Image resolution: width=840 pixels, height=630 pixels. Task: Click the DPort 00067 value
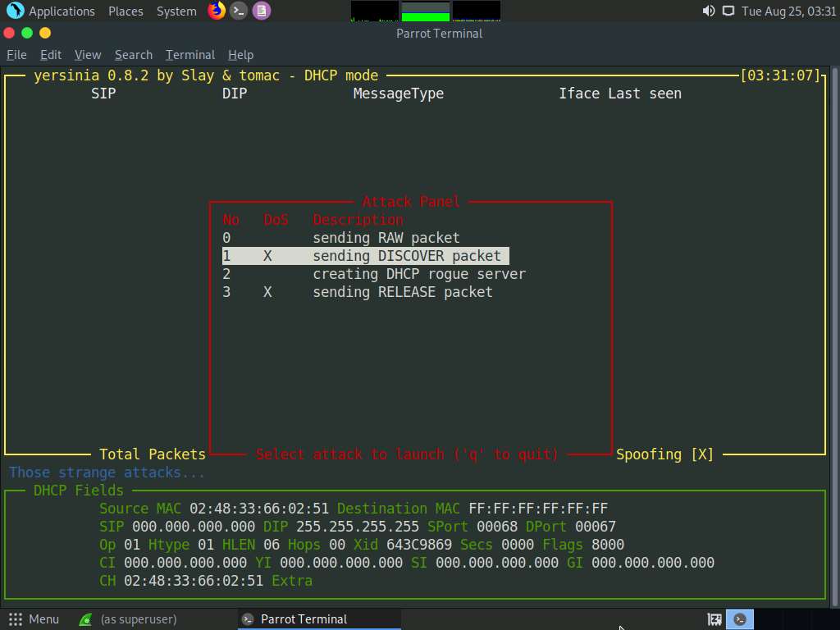point(596,527)
